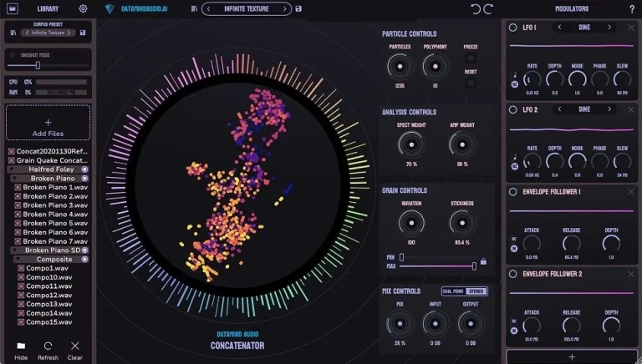Click the file icon for Compo1.wav

(x=21, y=268)
